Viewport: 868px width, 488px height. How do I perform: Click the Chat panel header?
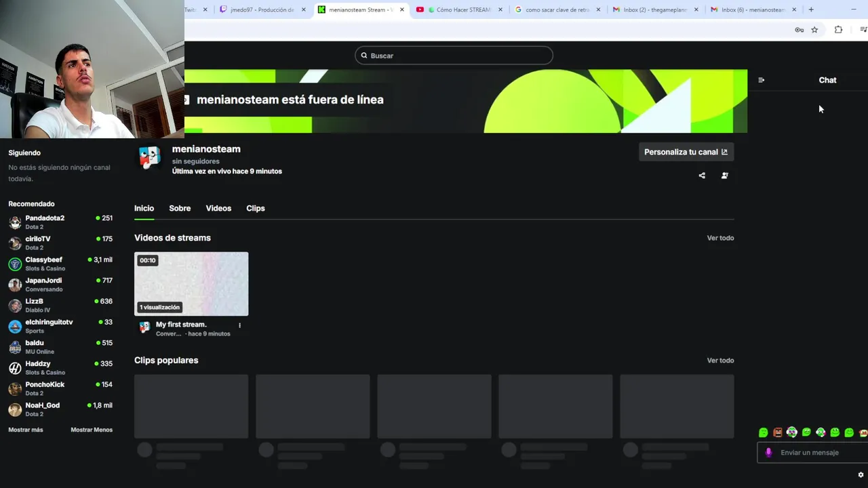(x=827, y=80)
